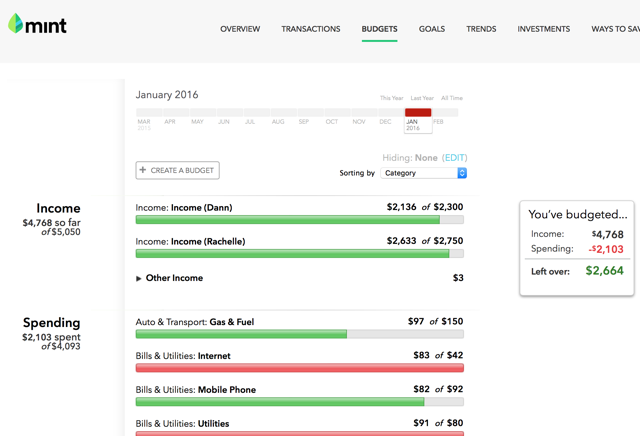Select This Year timeline range
The width and height of the screenshot is (640, 436).
pos(391,98)
